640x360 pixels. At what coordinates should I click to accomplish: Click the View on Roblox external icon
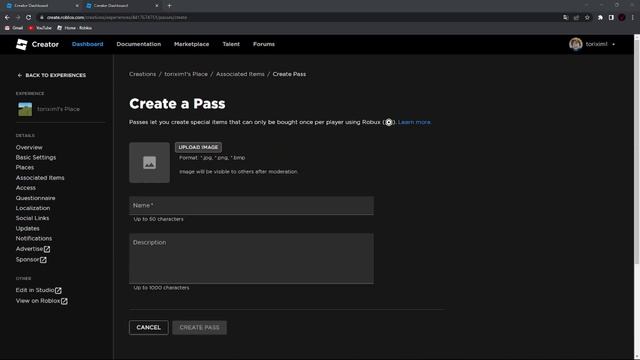click(x=64, y=301)
